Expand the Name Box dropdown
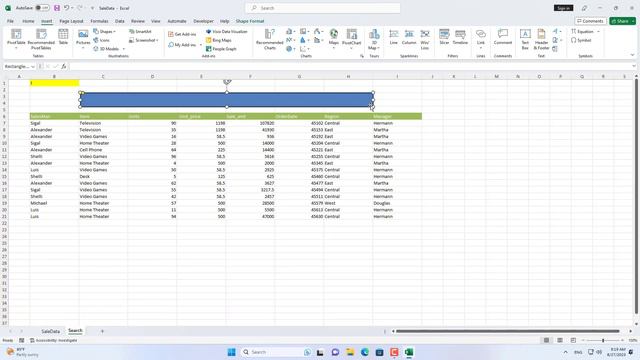Viewport: 640px width, 360px height. (x=33, y=67)
